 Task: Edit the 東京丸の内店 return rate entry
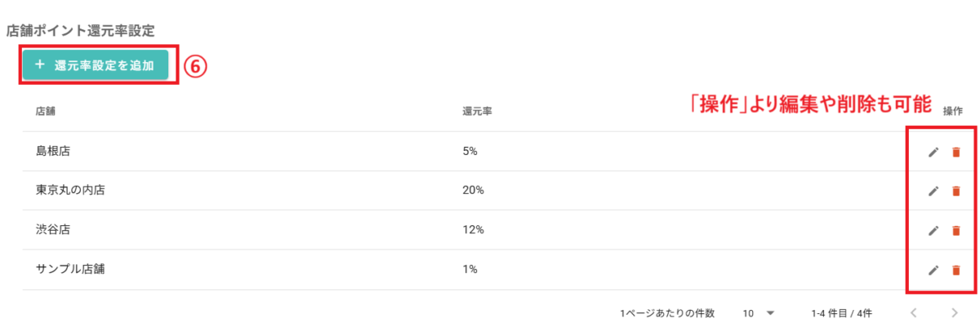(933, 191)
